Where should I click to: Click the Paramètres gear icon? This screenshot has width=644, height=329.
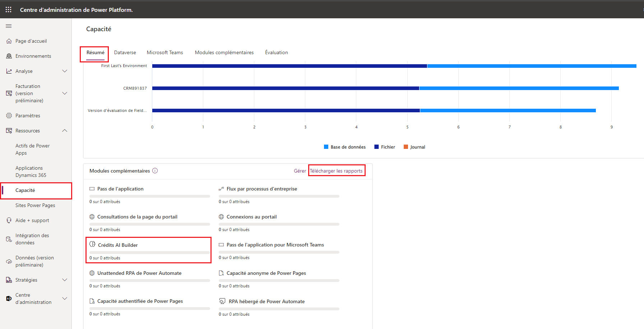(x=9, y=116)
